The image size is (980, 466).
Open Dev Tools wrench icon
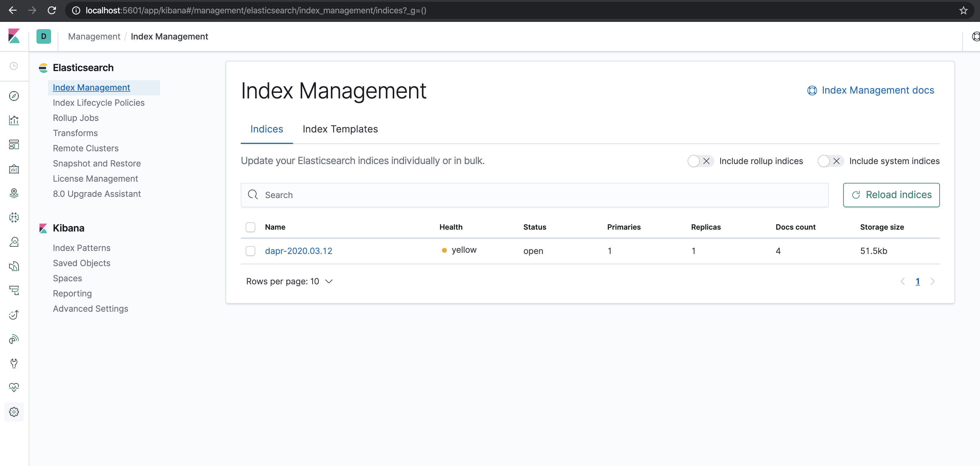(x=14, y=363)
